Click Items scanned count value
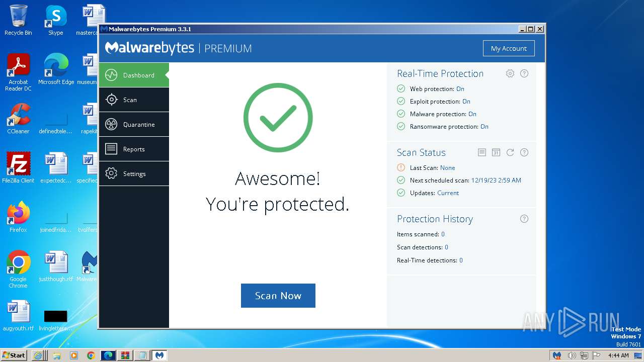This screenshot has width=644, height=362. pos(443,234)
